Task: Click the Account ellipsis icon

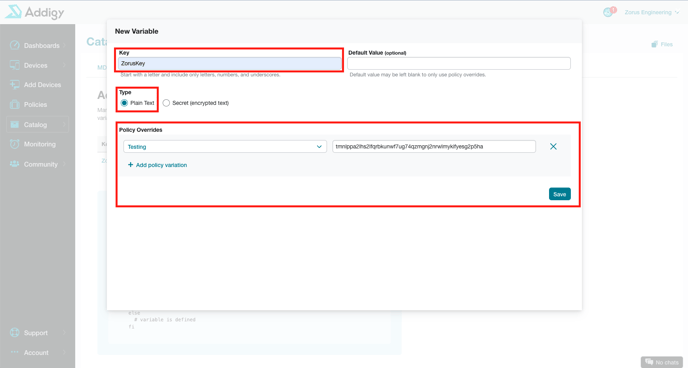Action: [x=14, y=352]
